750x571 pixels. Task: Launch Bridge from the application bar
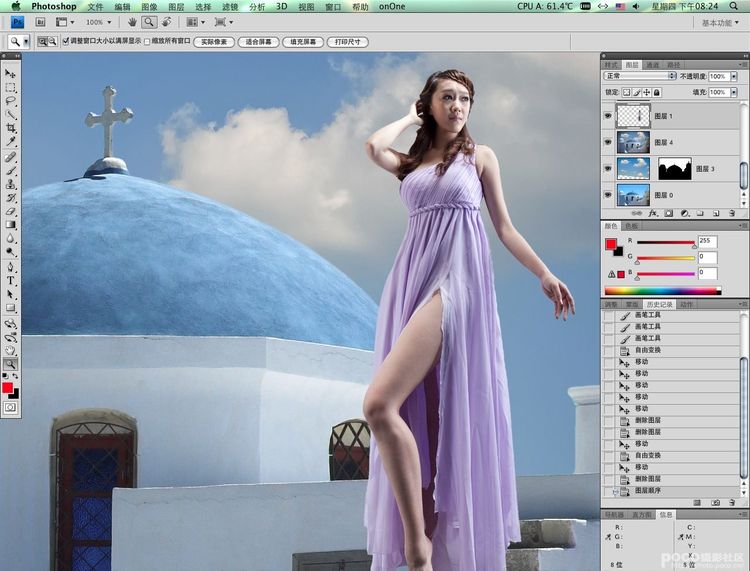[x=40, y=22]
